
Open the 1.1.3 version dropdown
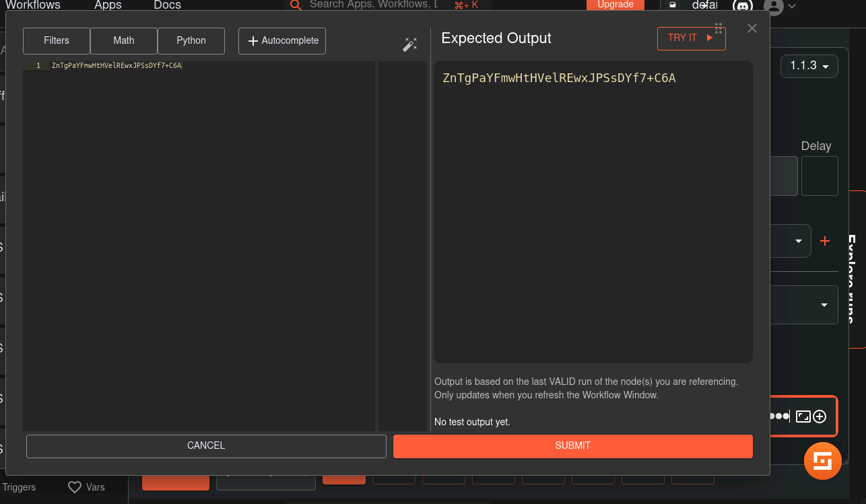[809, 66]
